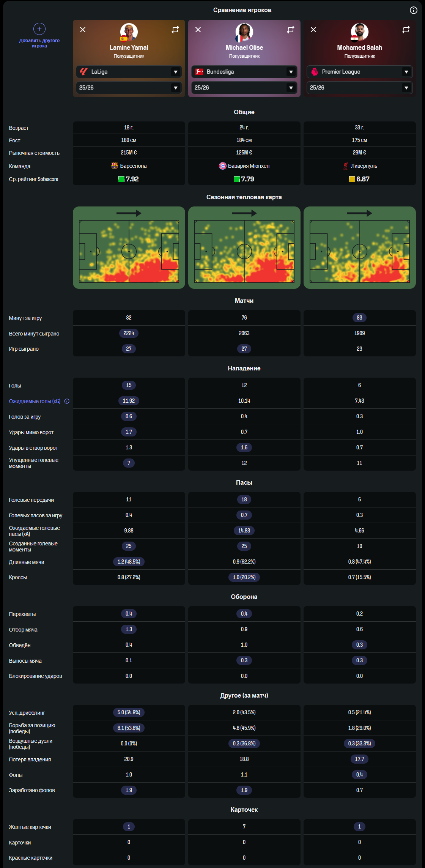Open the LaLiga league dropdown
The image size is (425, 868).
129,72
